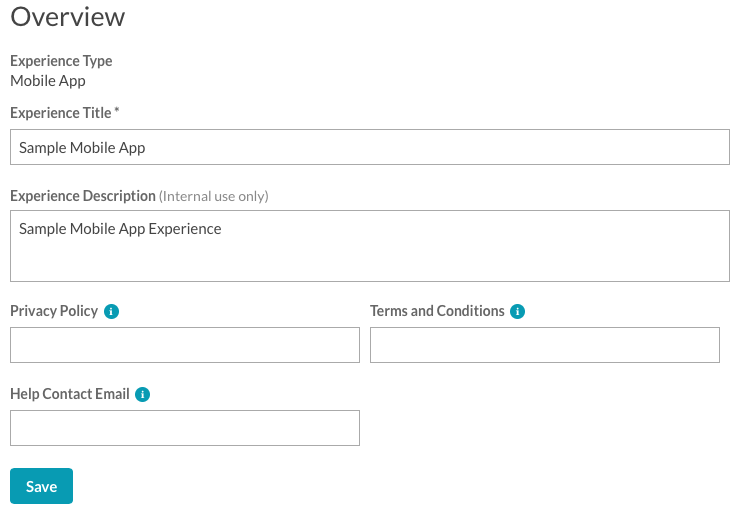Show the Help Contact Email info icon

coord(142,394)
